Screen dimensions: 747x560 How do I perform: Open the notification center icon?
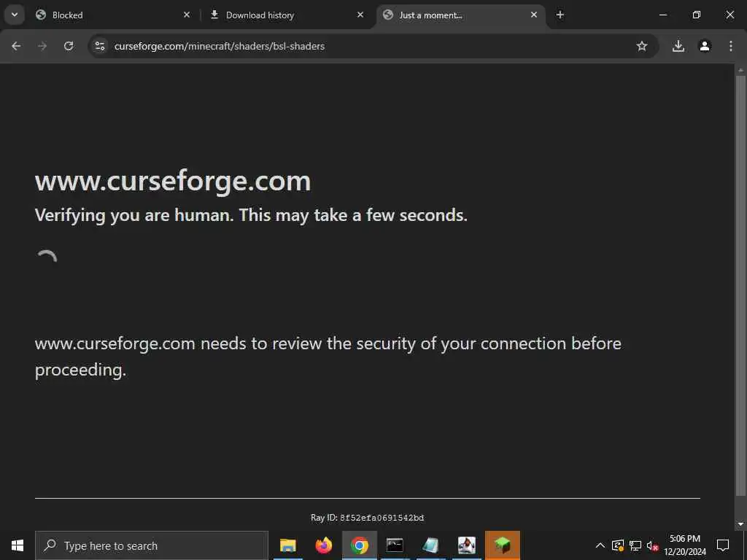(x=723, y=545)
